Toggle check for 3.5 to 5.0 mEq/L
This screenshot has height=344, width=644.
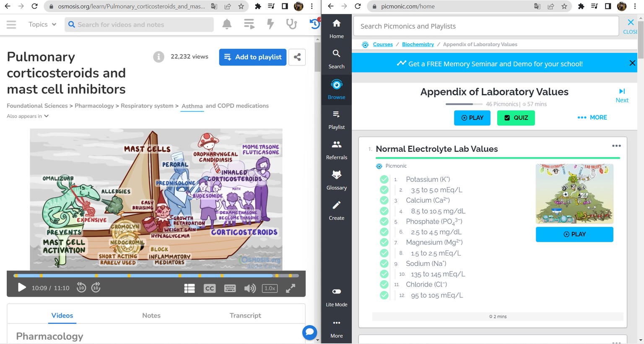coord(384,190)
